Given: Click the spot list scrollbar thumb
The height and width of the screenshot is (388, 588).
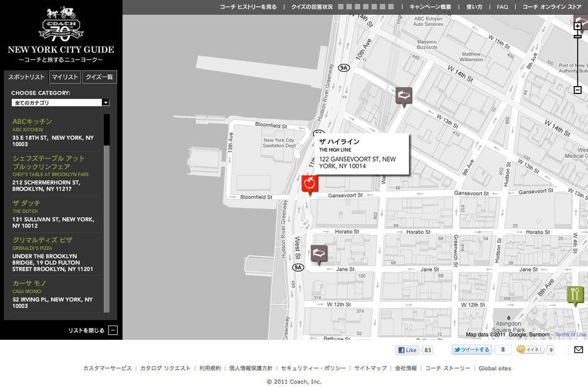Looking at the screenshot, I should tap(107, 130).
